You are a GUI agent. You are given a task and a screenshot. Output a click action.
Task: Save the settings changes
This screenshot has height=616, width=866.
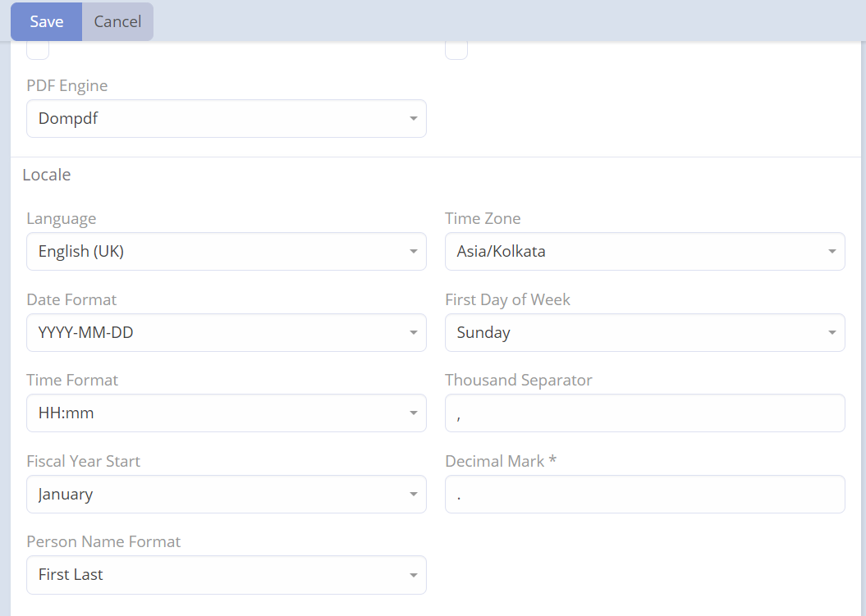click(46, 21)
